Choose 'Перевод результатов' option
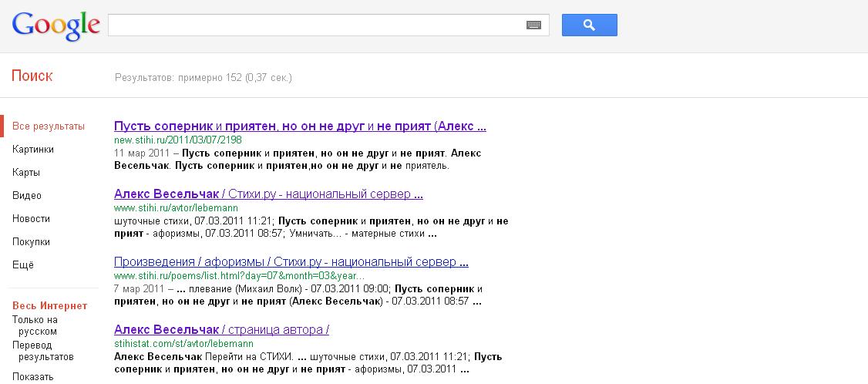The image size is (868, 384). 42,351
